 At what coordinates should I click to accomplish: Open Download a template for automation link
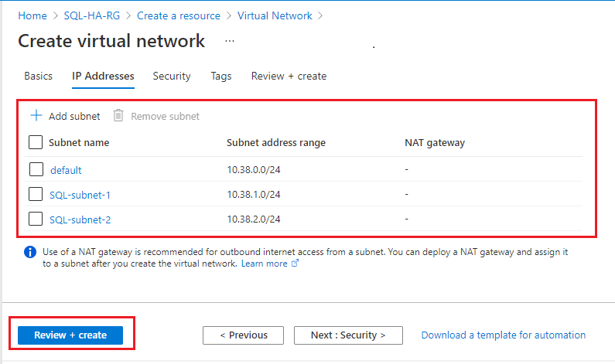(x=504, y=335)
